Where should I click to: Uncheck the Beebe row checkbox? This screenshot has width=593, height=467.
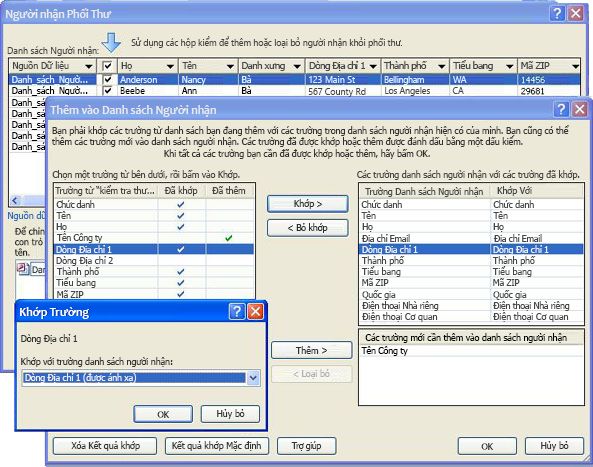(107, 91)
